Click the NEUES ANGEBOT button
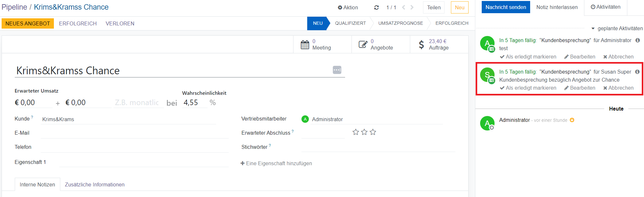This screenshot has height=197, width=644. pyautogui.click(x=28, y=23)
